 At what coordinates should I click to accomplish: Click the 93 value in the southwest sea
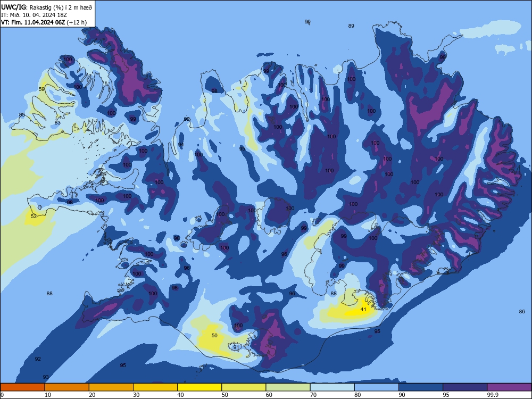tap(46, 377)
